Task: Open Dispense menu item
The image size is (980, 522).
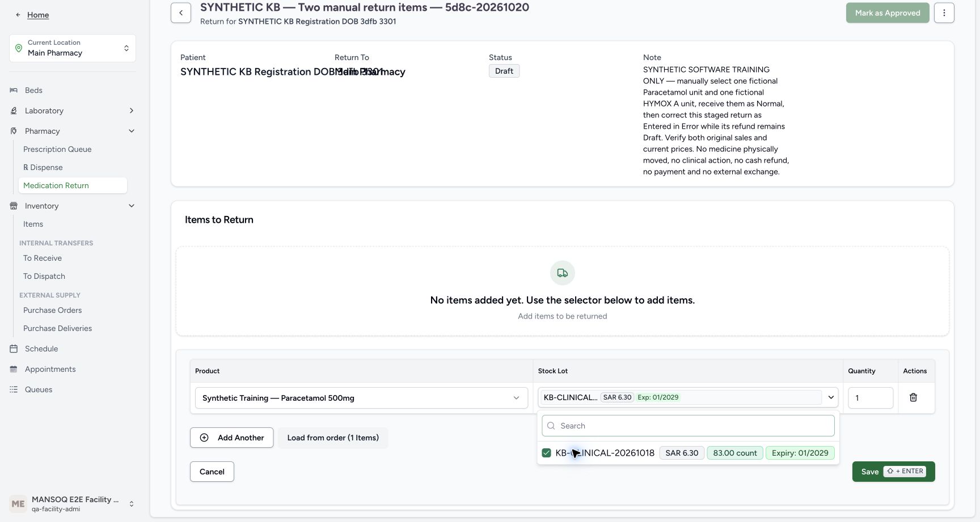Action: (43, 167)
